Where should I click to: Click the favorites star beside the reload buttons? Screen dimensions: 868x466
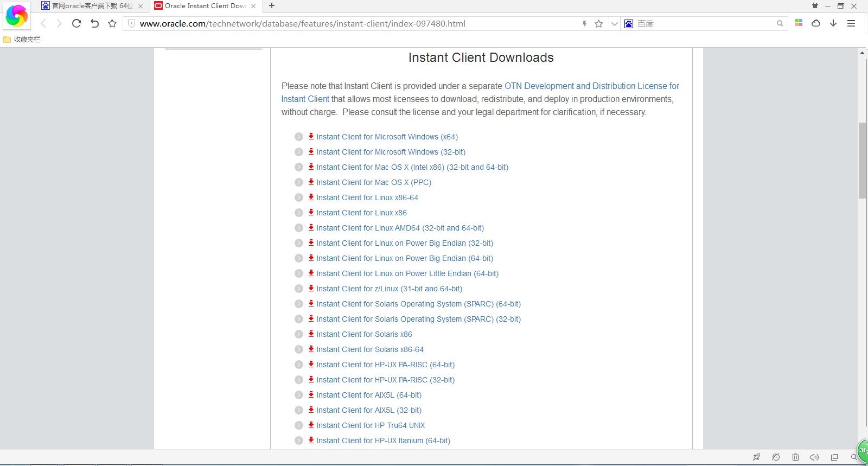112,23
